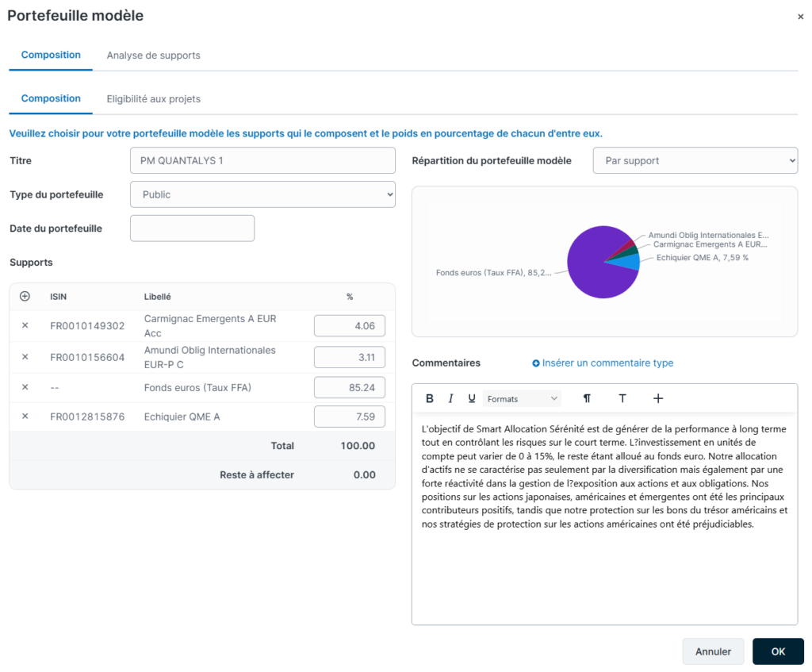Open Répartition du portefeuille modèle dropdown
The width and height of the screenshot is (812, 672).
695,160
